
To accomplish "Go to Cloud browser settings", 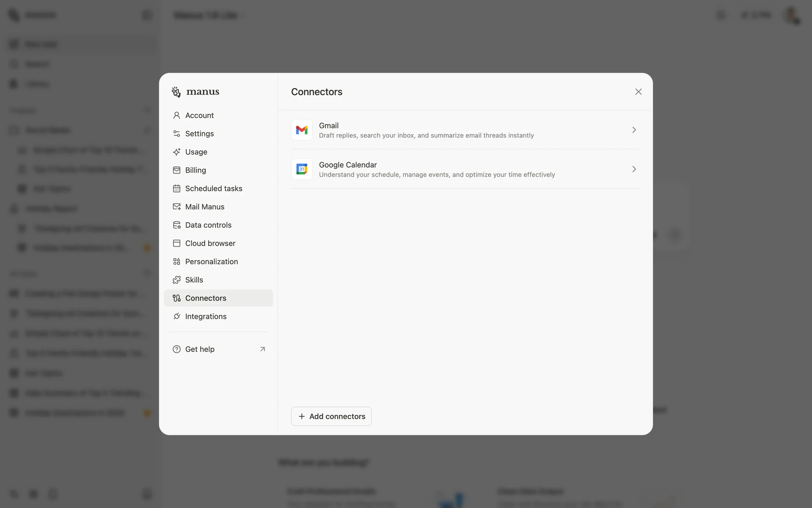I will [210, 243].
